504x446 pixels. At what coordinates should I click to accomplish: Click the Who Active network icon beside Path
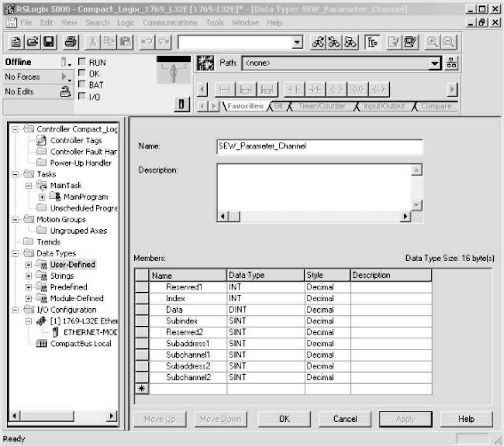point(451,63)
